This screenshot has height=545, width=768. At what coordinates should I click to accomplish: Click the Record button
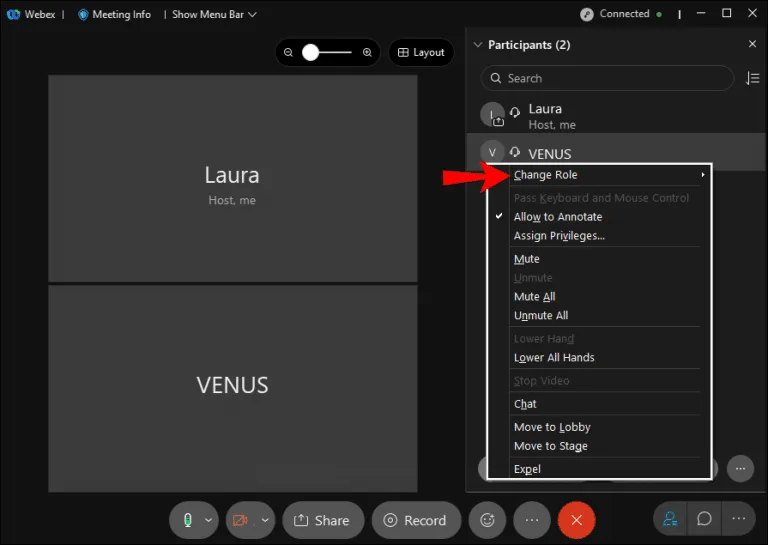(x=416, y=520)
